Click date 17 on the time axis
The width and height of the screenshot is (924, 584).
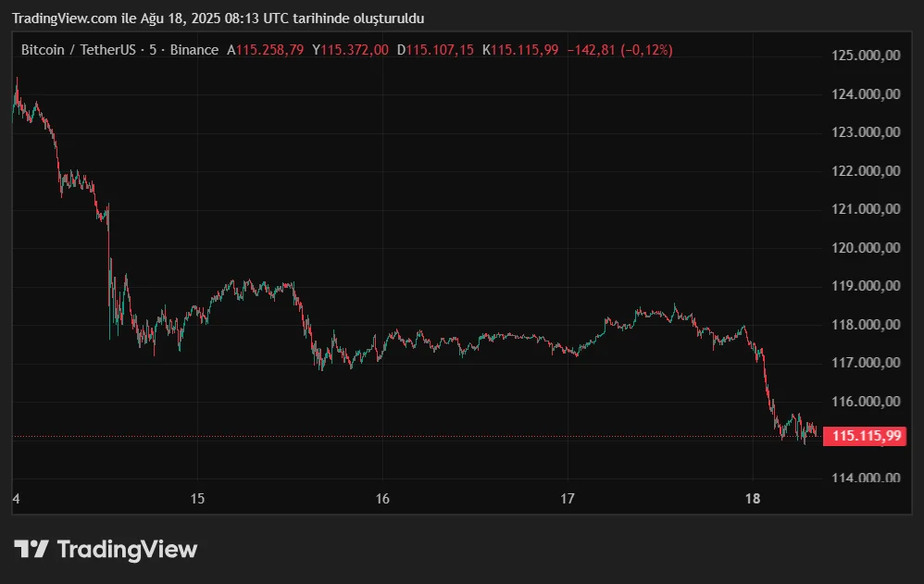click(568, 499)
